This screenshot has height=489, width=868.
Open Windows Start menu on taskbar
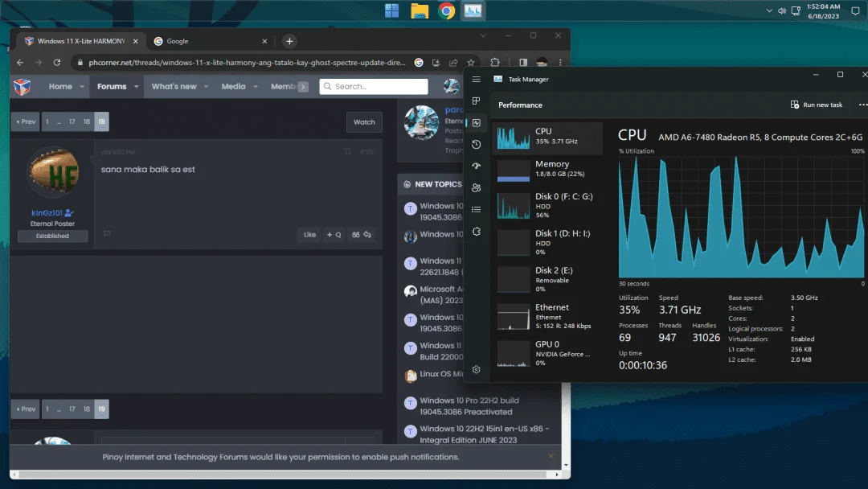[392, 11]
